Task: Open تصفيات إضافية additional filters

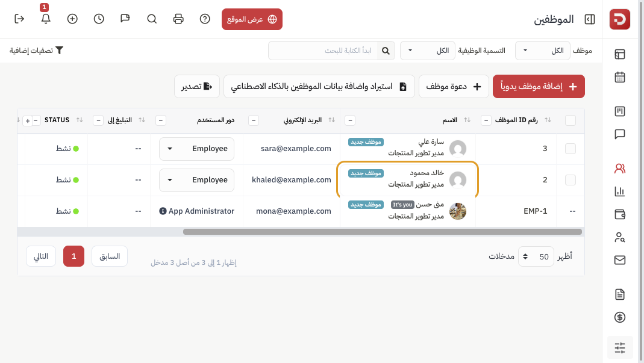Action: click(37, 51)
